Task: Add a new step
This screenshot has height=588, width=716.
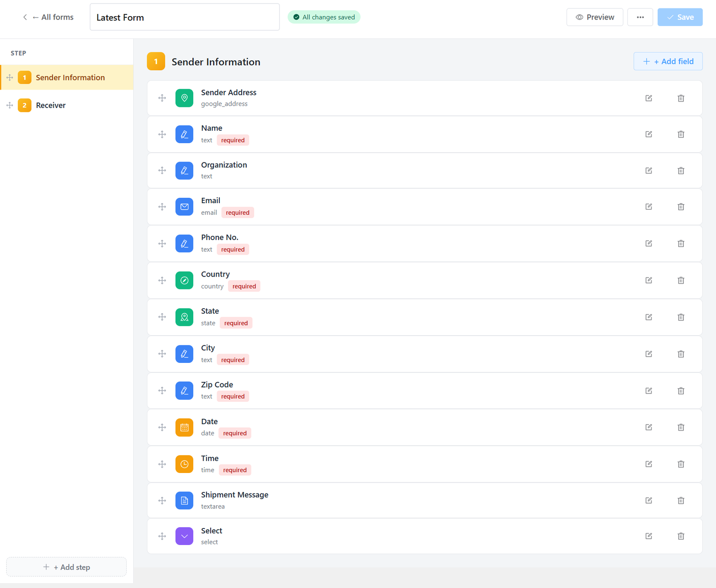Action: 66,567
